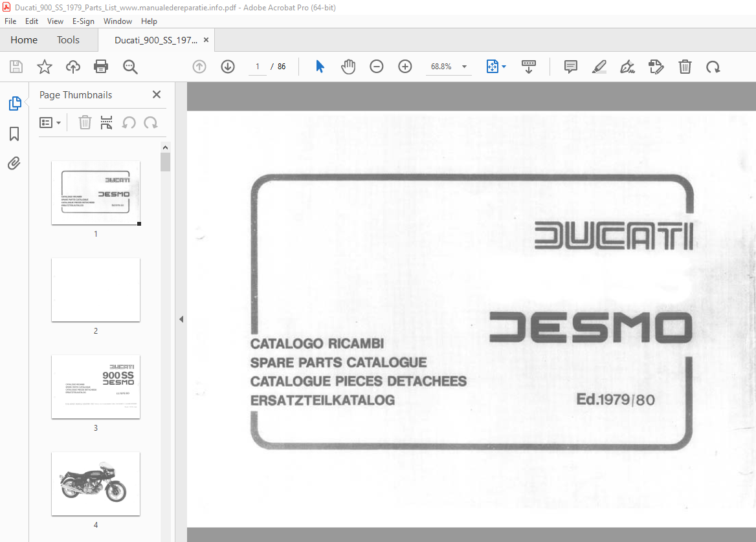Close the Page Thumbnails panel
The height and width of the screenshot is (542, 756).
pyautogui.click(x=157, y=94)
